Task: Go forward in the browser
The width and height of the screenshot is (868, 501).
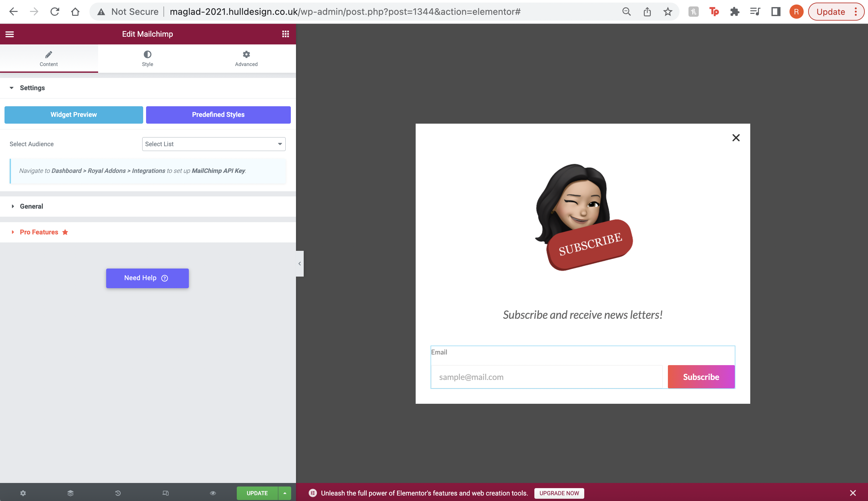Action: coord(34,12)
